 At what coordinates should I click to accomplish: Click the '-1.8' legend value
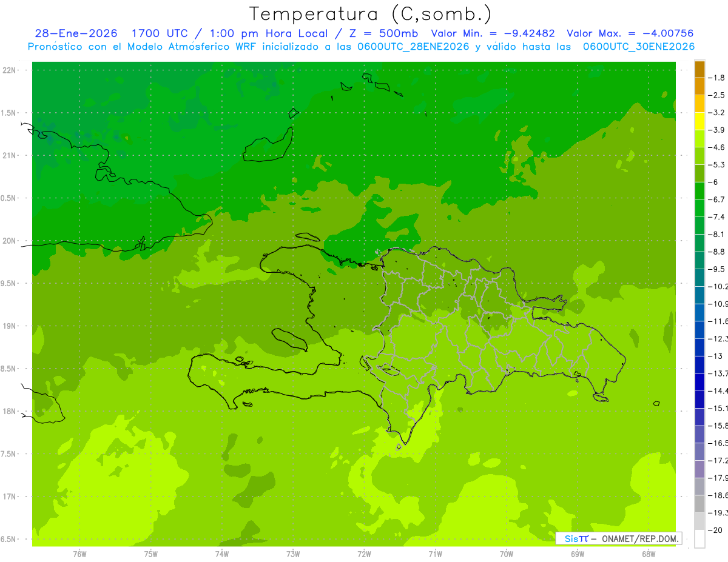[716, 78]
